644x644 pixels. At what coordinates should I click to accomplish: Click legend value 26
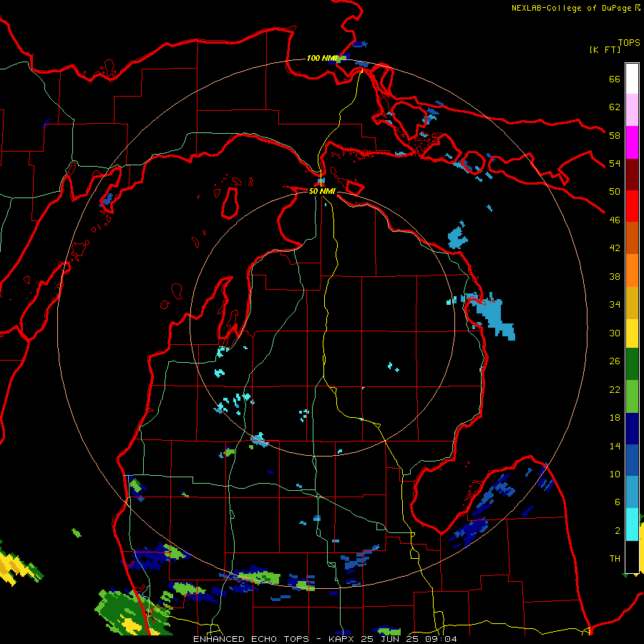click(615, 361)
